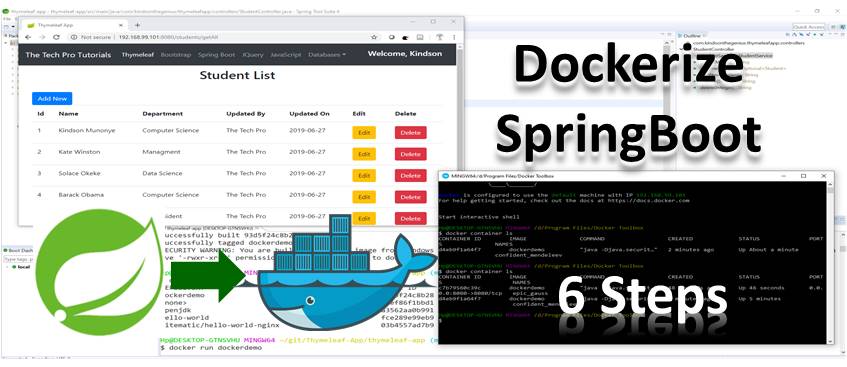The height and width of the screenshot is (367, 847).
Task: Edit the Kate Winston row
Action: click(x=364, y=154)
